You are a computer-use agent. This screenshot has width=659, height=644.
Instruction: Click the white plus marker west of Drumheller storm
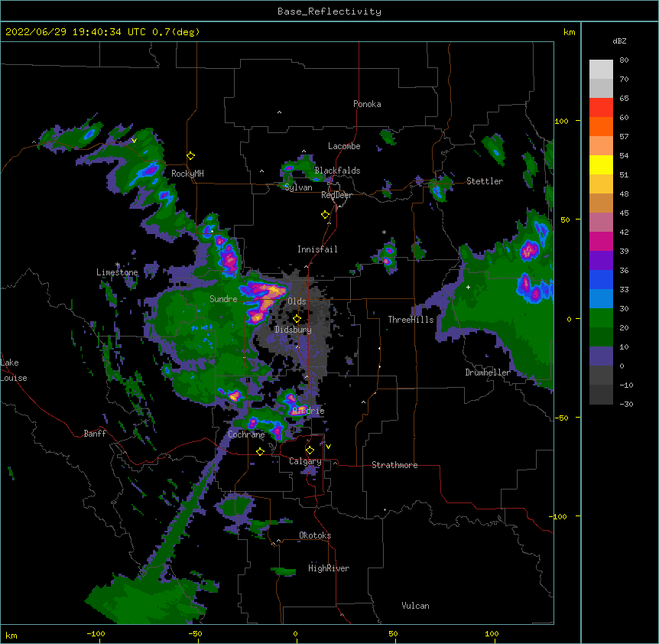(468, 287)
